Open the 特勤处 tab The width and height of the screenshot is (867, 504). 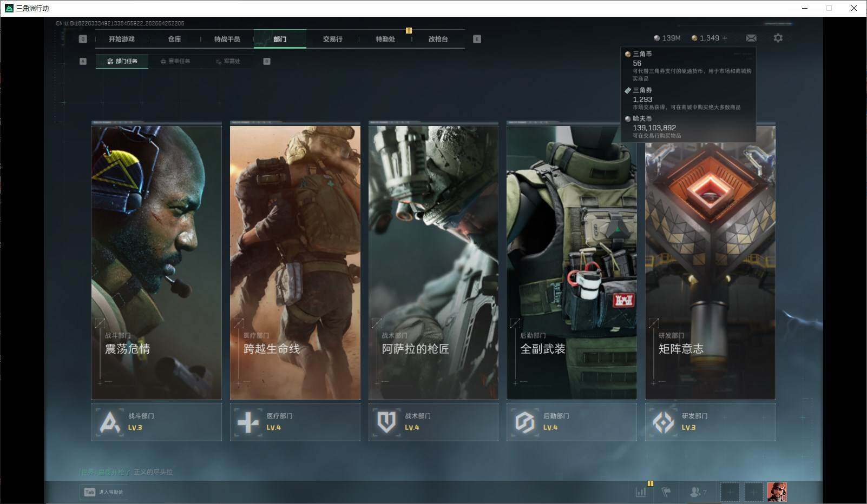[x=385, y=39]
